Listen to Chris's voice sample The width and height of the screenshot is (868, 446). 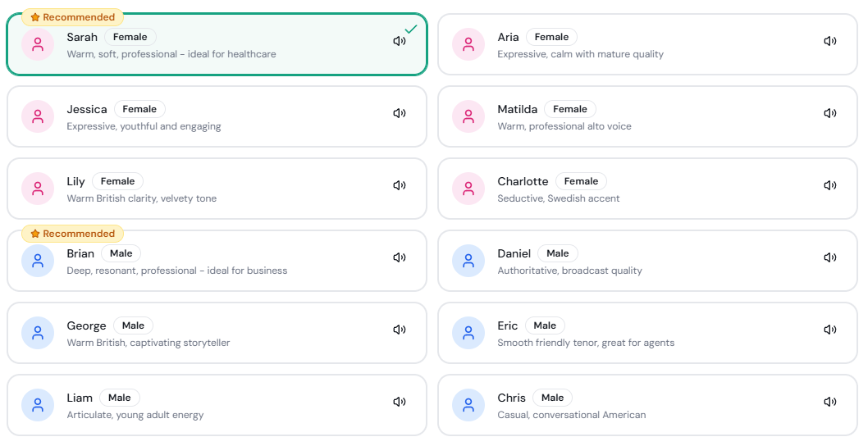(x=829, y=402)
